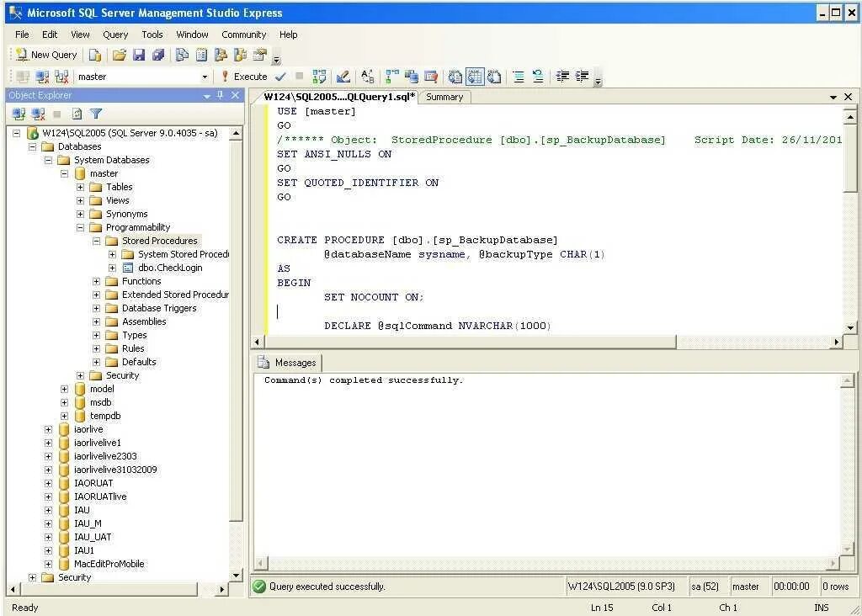This screenshot has height=616, width=862.
Task: Select the Views folder
Action: [118, 200]
